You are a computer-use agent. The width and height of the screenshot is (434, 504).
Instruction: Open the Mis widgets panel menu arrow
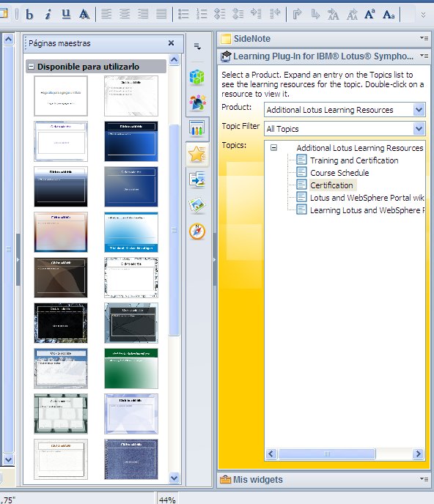pyautogui.click(x=424, y=479)
